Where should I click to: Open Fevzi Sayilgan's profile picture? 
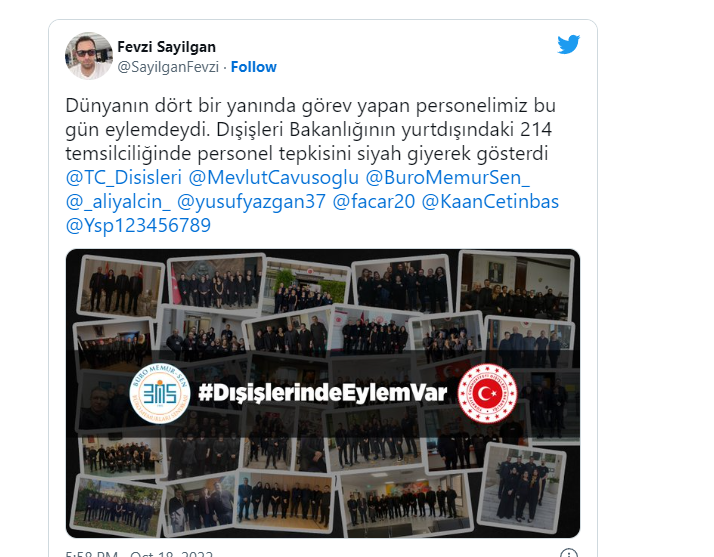[x=89, y=56]
